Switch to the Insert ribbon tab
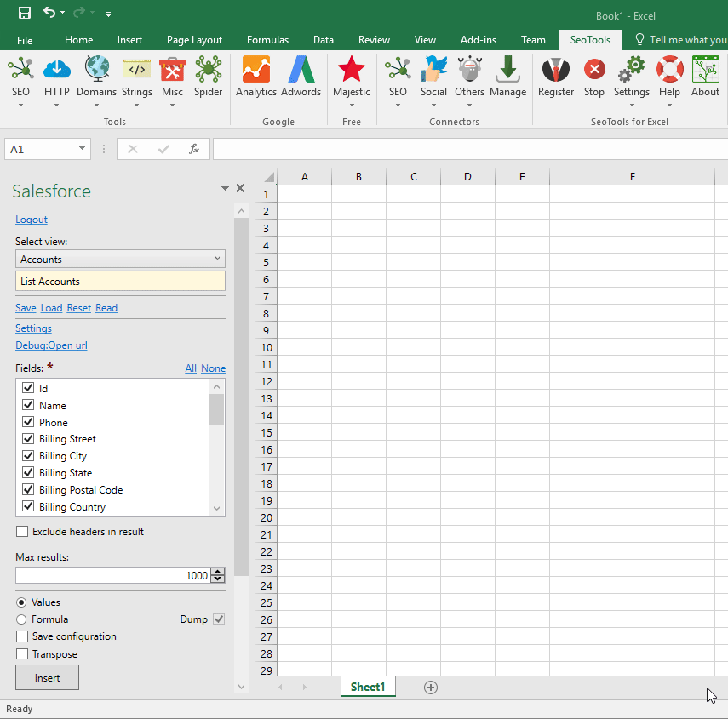The height and width of the screenshot is (719, 728). (x=129, y=40)
